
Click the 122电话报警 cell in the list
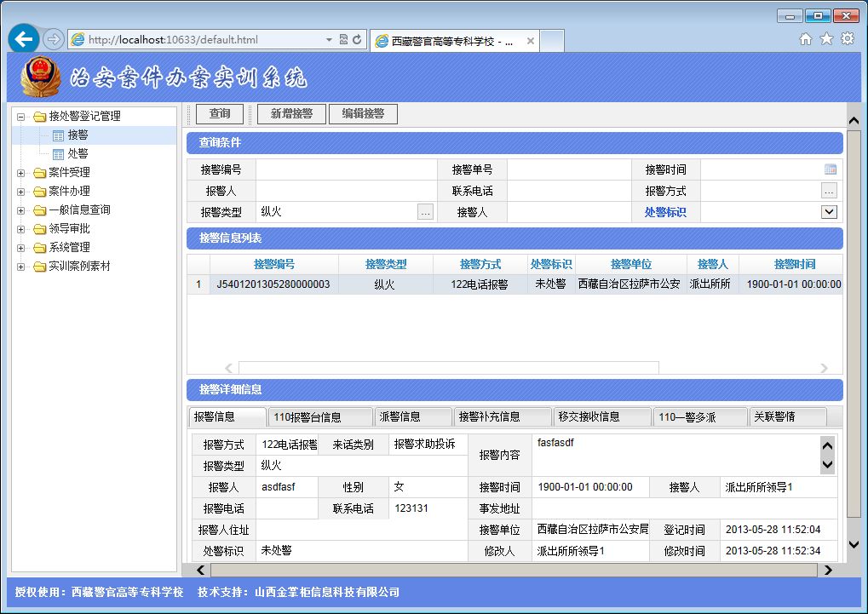point(480,284)
